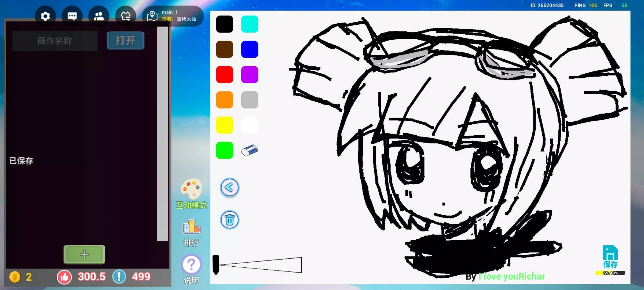Open the settings gear icon
This screenshot has height=290, width=644.
tap(45, 16)
